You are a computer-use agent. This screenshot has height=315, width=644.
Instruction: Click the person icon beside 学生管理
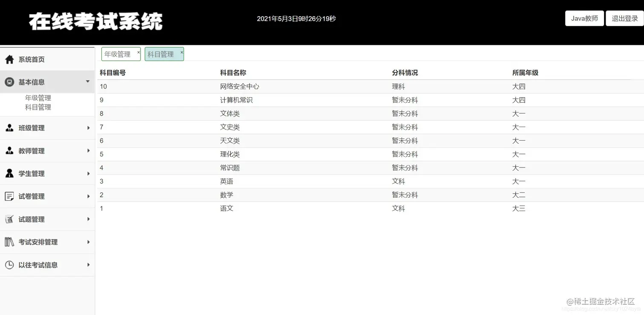(x=9, y=173)
